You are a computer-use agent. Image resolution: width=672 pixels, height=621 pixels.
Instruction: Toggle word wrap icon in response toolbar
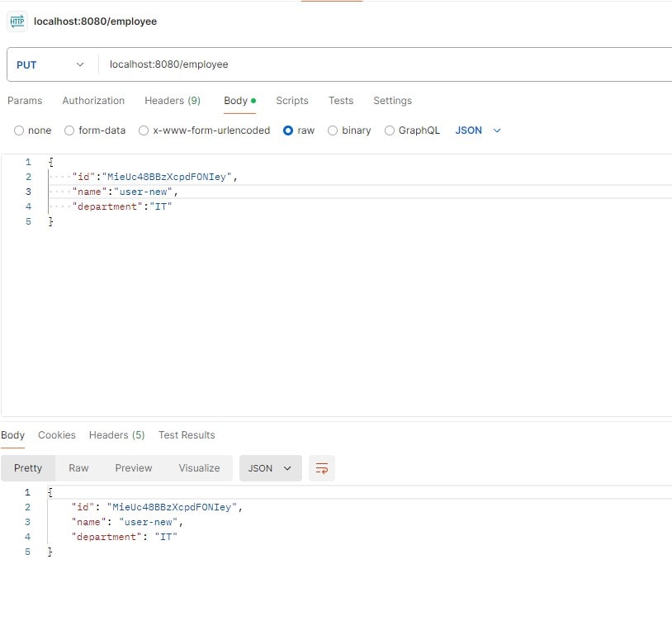point(321,468)
